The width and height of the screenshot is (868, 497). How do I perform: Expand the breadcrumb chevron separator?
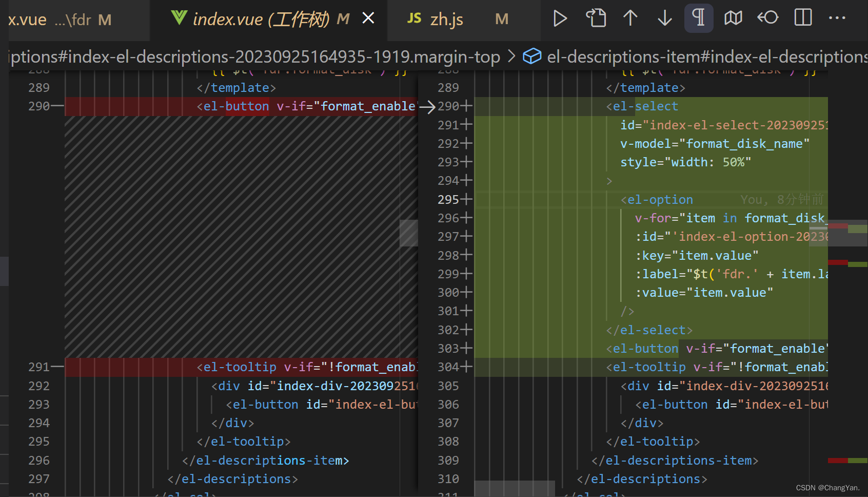pos(511,56)
